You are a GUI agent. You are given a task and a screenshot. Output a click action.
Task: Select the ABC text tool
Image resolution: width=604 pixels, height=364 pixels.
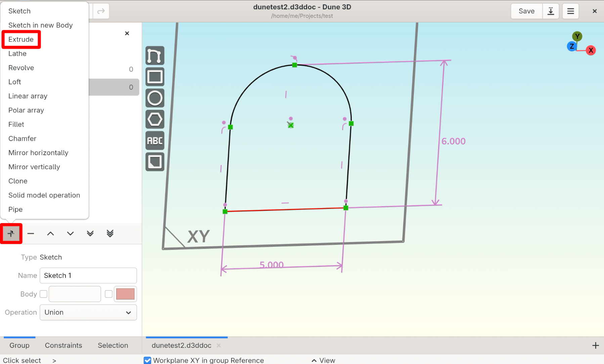(155, 141)
